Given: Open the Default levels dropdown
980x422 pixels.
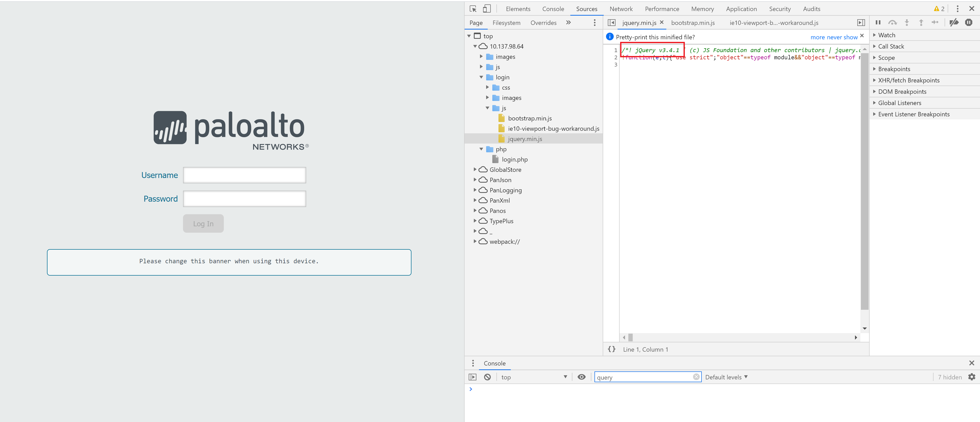Looking at the screenshot, I should [726, 377].
